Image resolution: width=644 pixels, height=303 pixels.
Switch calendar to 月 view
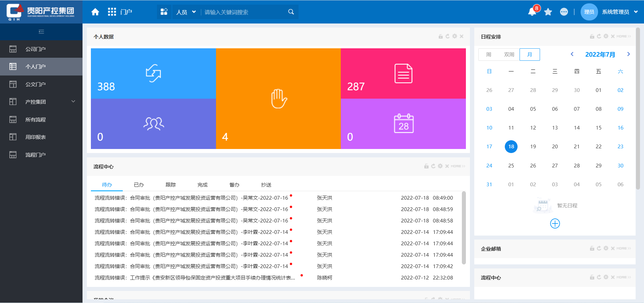click(530, 54)
